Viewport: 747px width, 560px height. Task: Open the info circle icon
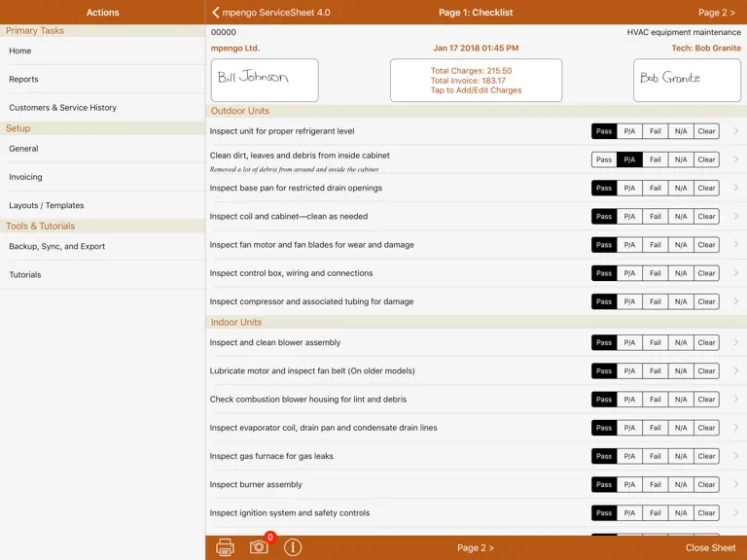(293, 547)
